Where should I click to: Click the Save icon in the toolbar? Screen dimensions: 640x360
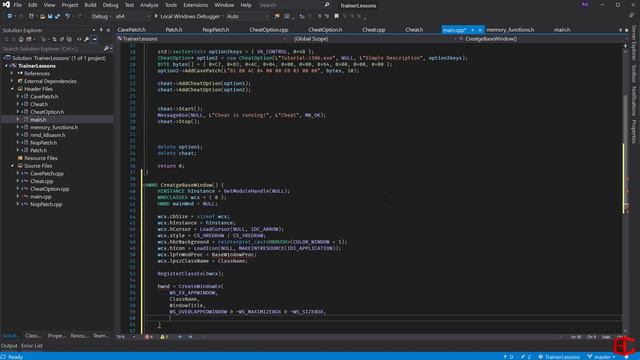(50, 16)
